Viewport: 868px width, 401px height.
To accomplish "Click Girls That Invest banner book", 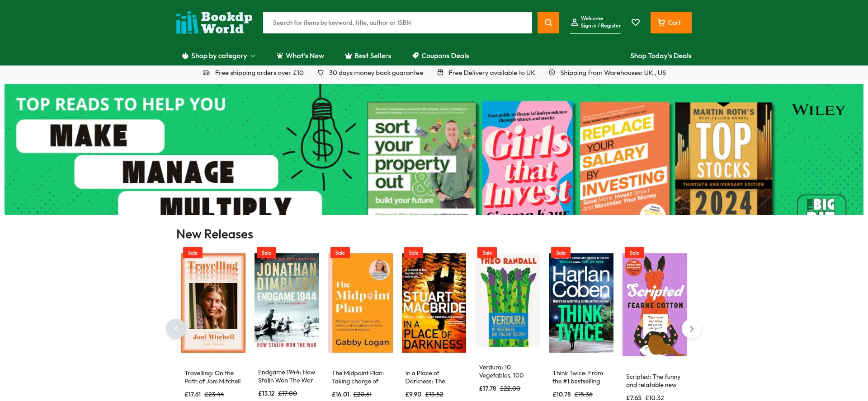I will pyautogui.click(x=527, y=159).
